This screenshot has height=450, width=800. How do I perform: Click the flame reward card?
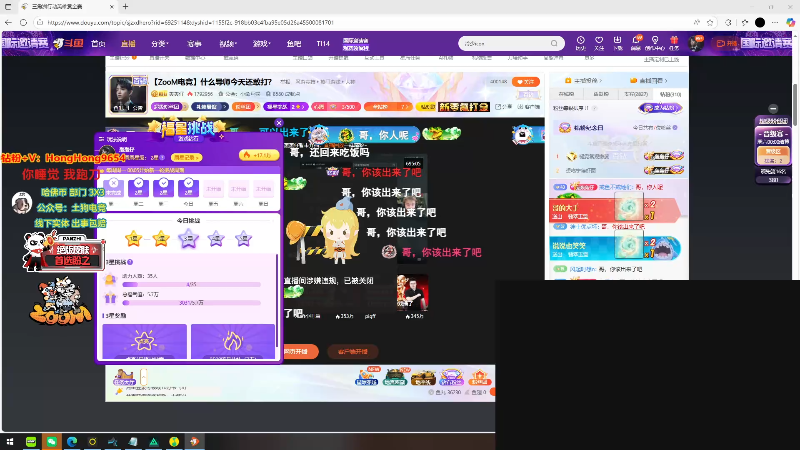tap(233, 341)
